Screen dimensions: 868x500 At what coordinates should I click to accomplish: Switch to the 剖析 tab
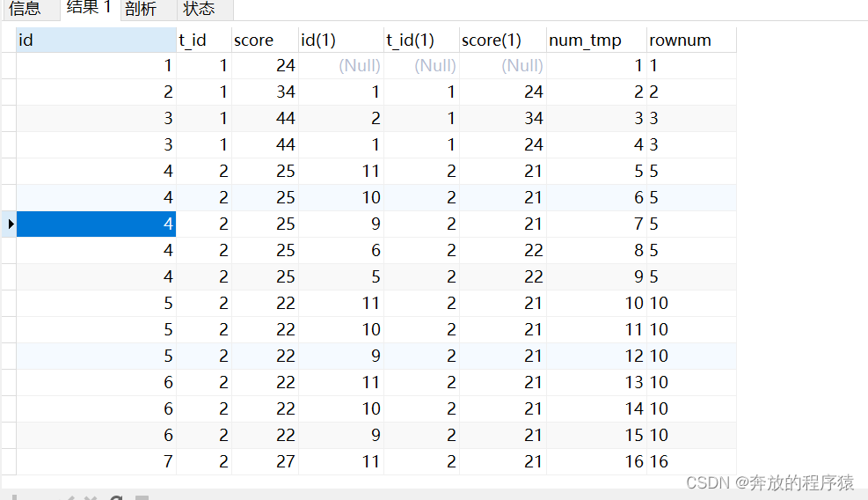141,9
